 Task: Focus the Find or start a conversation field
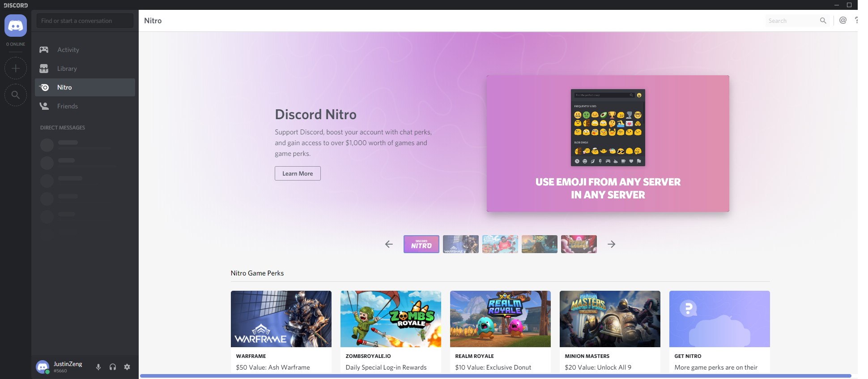tap(85, 21)
